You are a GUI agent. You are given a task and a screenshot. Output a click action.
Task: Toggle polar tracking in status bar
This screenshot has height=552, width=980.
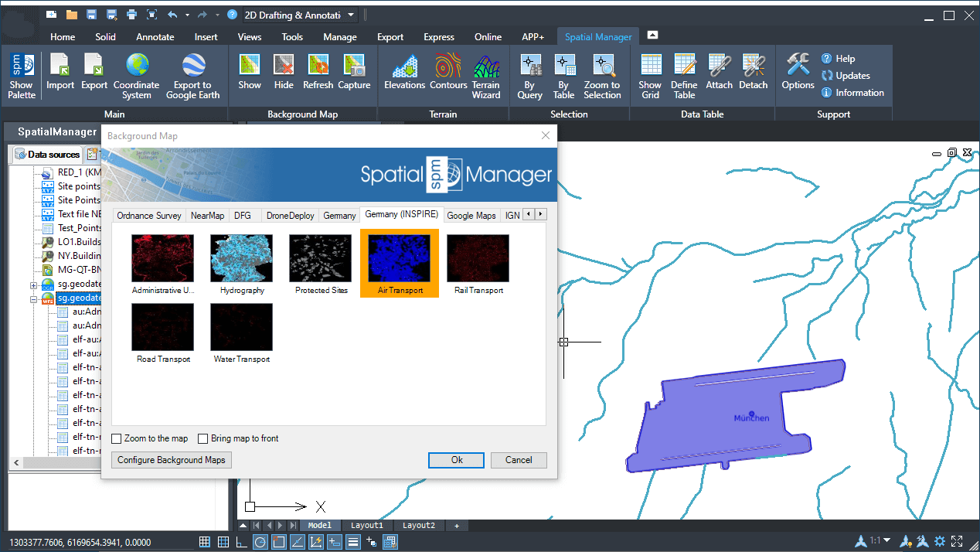click(260, 542)
